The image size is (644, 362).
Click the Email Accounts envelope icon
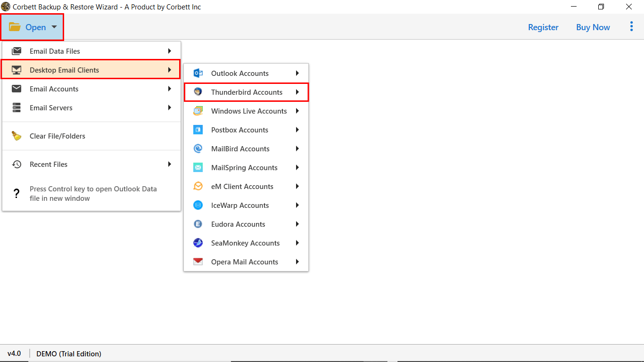click(x=17, y=89)
